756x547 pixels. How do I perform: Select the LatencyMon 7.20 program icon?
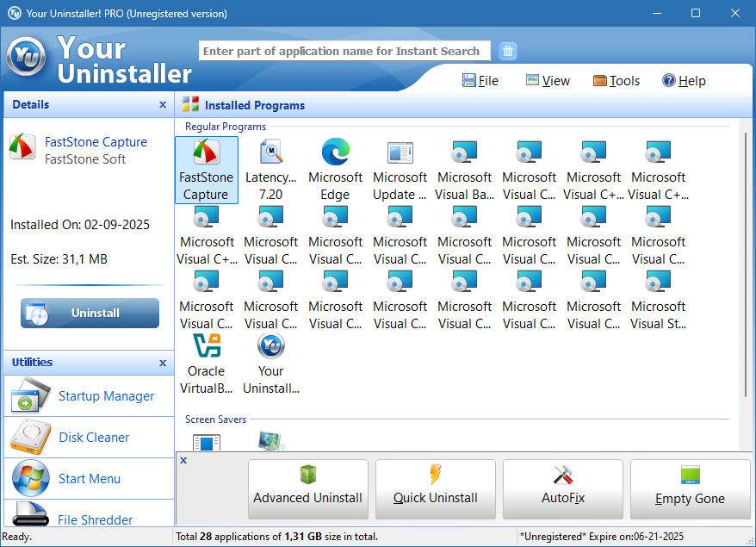pos(271,170)
